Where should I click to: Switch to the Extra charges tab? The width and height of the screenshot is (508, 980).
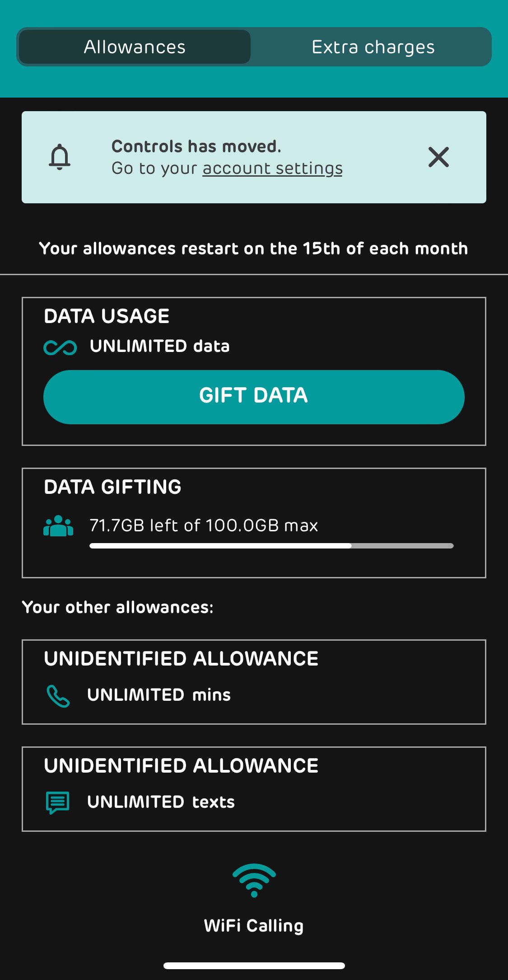pos(373,47)
